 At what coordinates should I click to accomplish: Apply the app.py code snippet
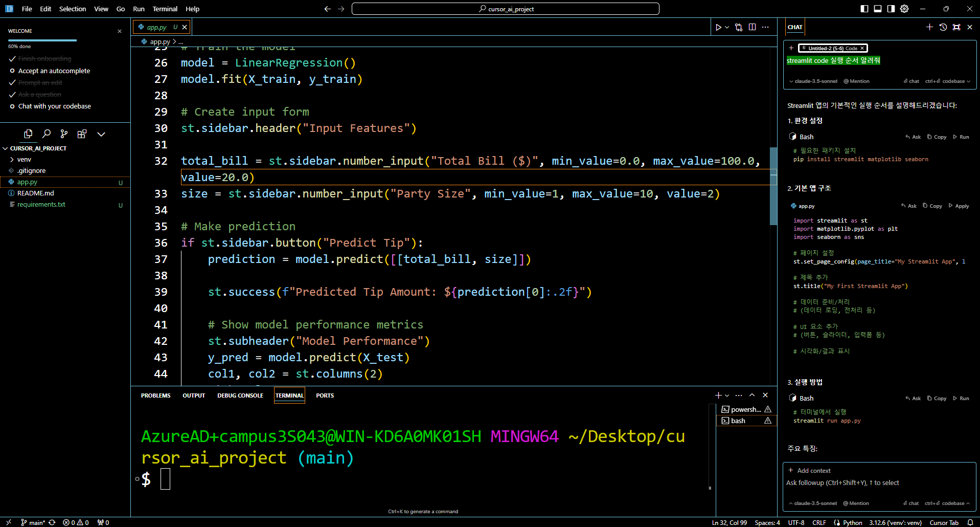(x=959, y=206)
